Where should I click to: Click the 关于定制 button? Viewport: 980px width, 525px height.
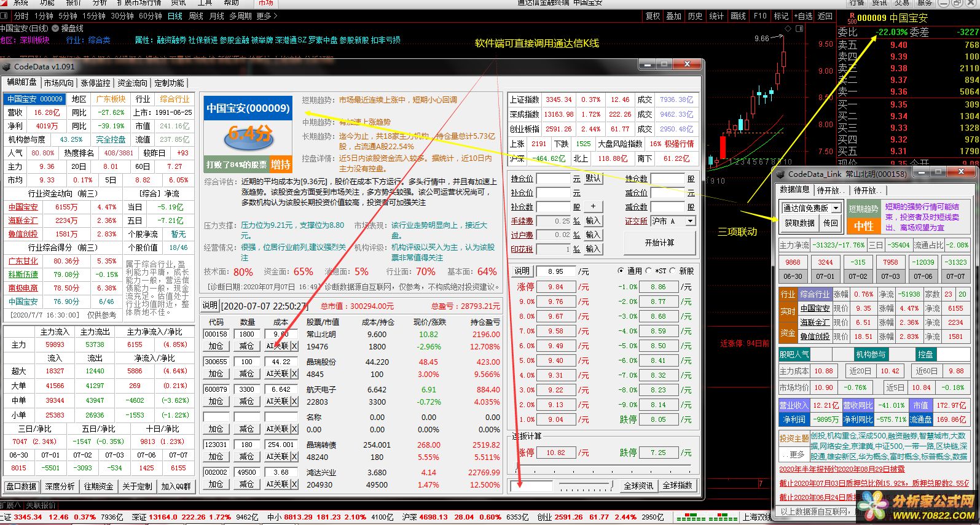(137, 486)
